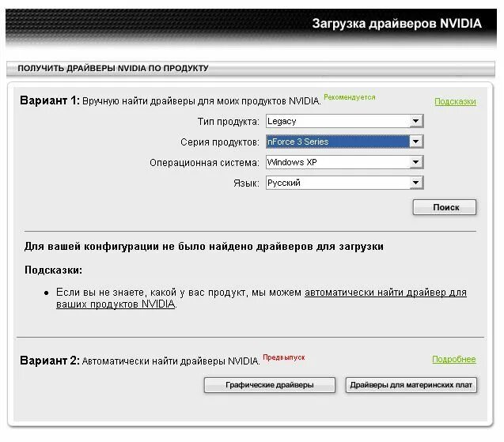Open the Операционная система dropdown showing Windows XP

[345, 162]
